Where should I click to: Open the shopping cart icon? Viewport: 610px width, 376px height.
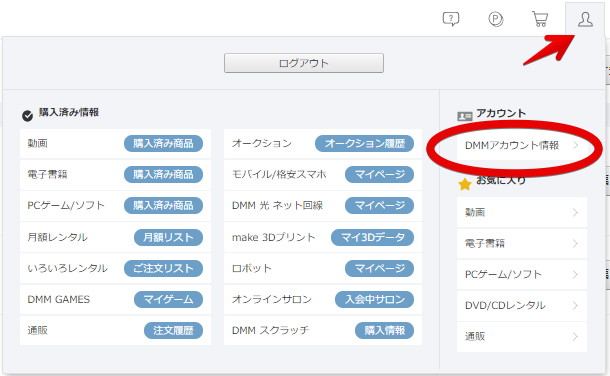pyautogui.click(x=540, y=19)
